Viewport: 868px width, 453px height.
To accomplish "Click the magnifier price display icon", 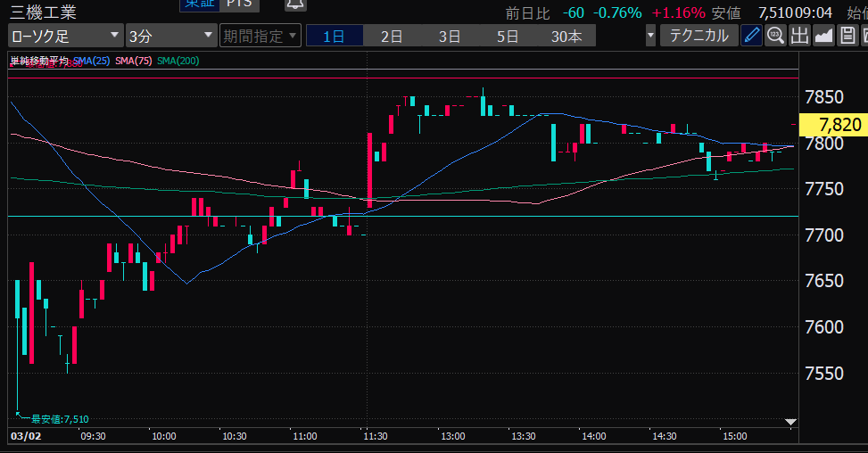I will [775, 36].
